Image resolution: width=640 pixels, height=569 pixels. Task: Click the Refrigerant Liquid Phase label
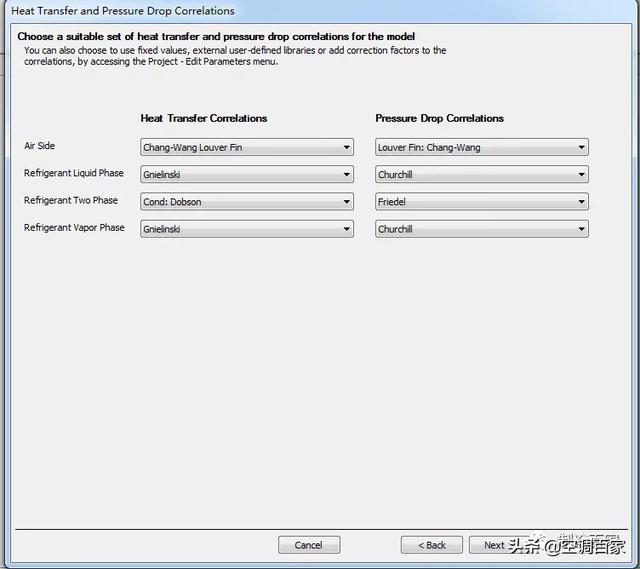coord(74,173)
